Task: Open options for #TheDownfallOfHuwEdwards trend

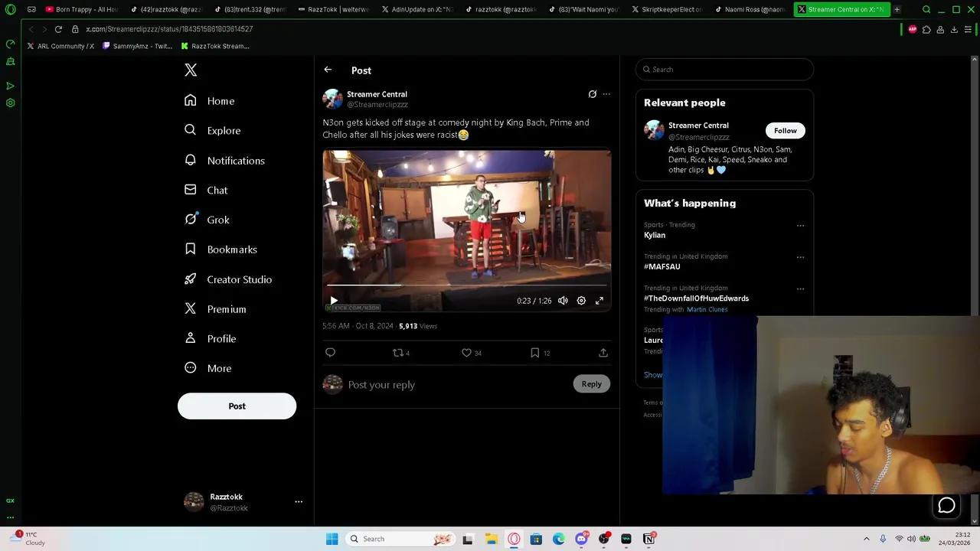Action: tap(800, 289)
